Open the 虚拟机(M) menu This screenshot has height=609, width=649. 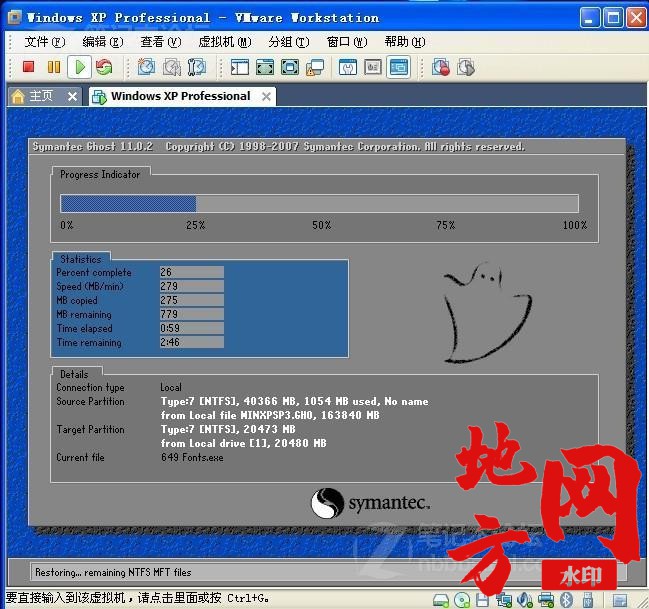[225, 42]
